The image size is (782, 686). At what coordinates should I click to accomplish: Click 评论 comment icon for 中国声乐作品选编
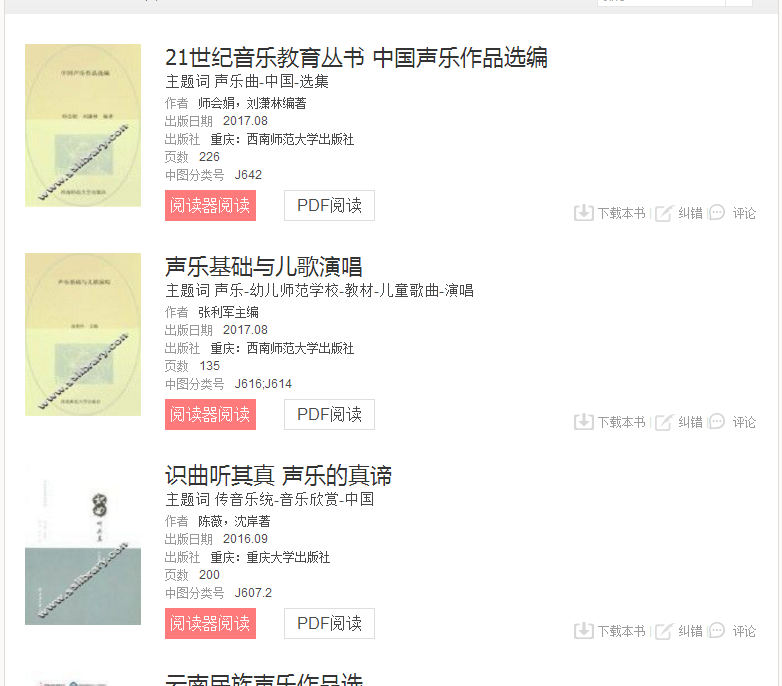pyautogui.click(x=717, y=212)
